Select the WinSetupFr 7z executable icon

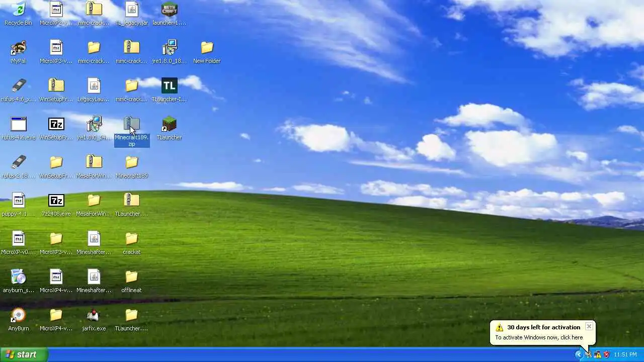click(x=56, y=124)
